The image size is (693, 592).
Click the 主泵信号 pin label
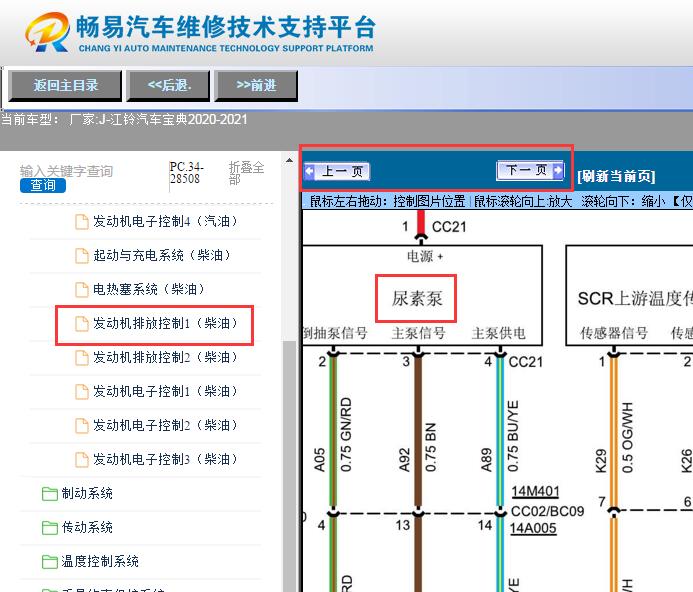click(x=418, y=333)
